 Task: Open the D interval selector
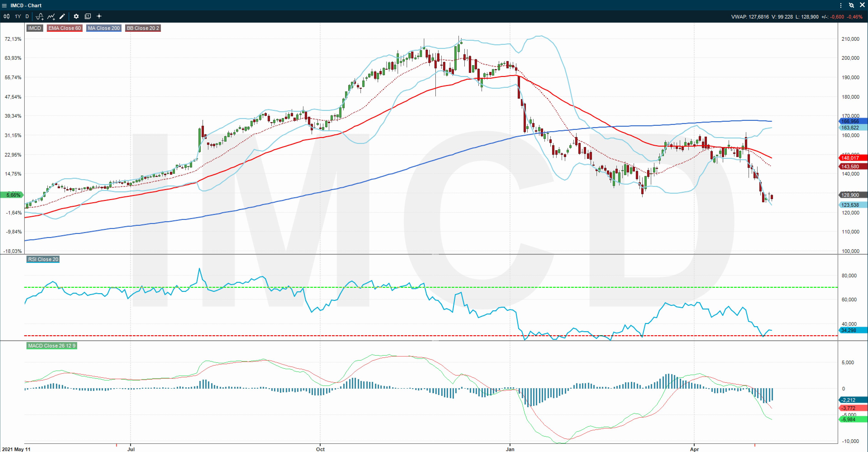[27, 16]
